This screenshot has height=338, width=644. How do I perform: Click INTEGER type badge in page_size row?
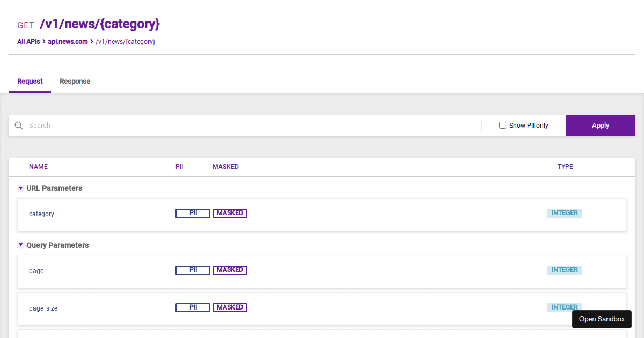tap(564, 307)
